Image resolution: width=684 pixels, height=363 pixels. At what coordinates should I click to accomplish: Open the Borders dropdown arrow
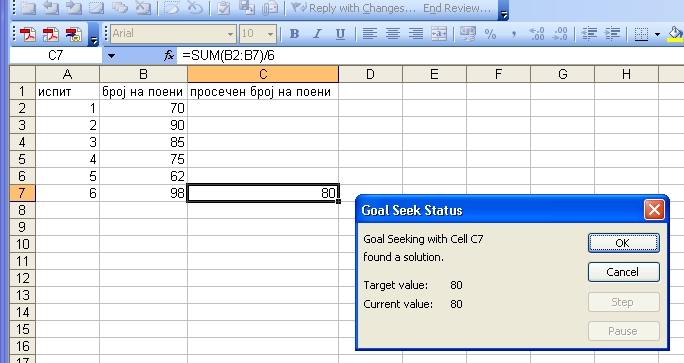(657, 34)
